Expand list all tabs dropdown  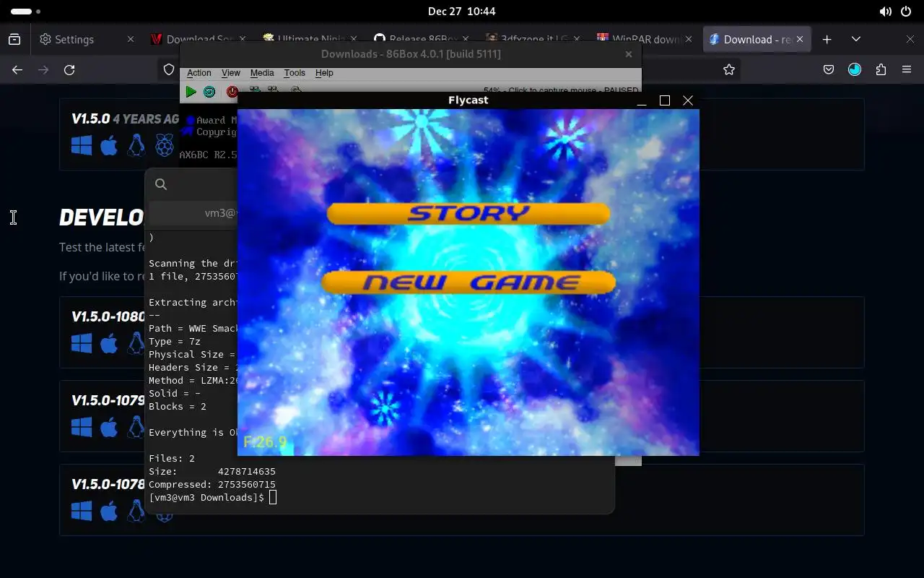pyautogui.click(x=856, y=39)
